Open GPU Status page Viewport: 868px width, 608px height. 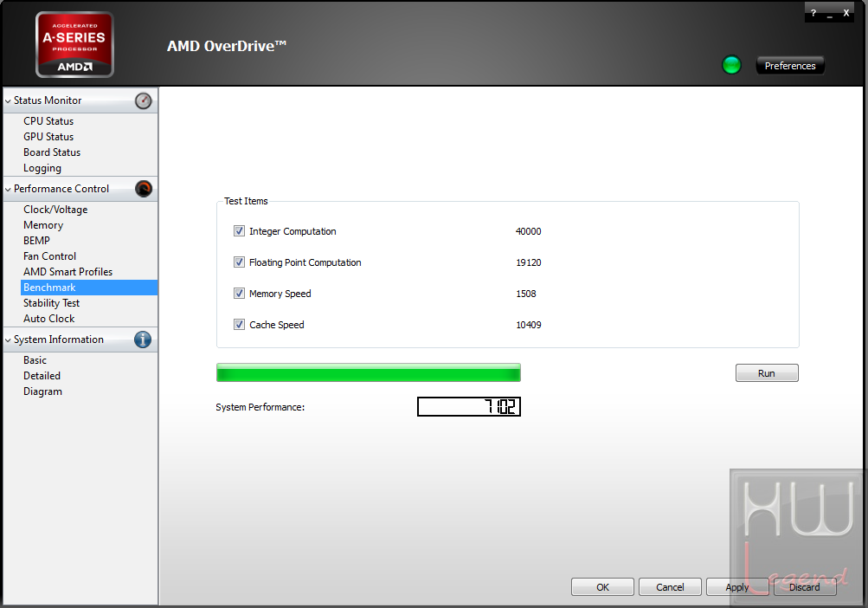[48, 136]
